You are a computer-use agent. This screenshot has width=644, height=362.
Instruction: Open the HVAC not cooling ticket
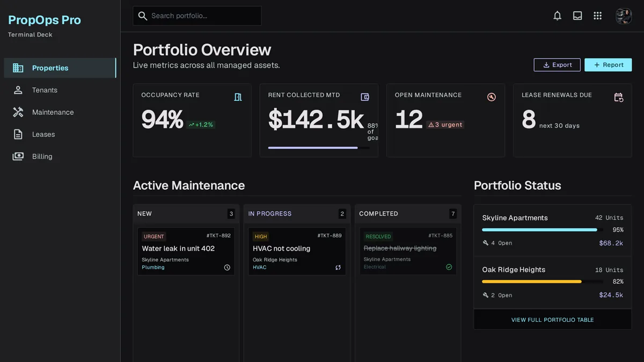click(x=297, y=252)
